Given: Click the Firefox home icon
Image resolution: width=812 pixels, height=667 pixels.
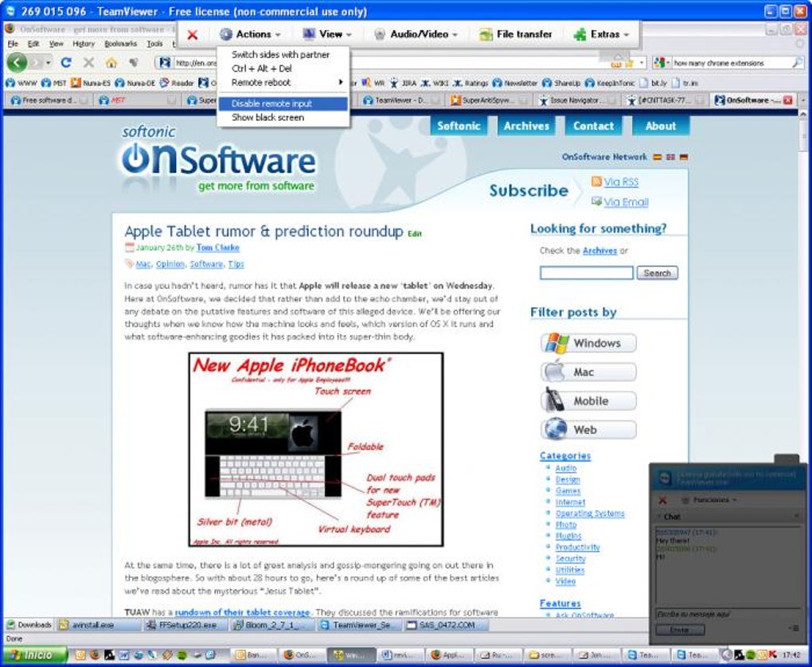Looking at the screenshot, I should click(x=111, y=63).
